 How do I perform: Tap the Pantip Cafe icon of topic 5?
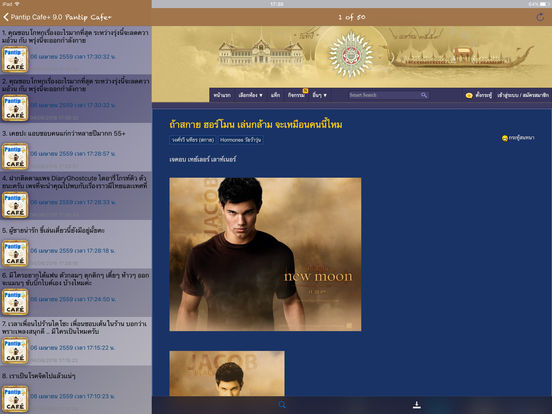pos(15,253)
